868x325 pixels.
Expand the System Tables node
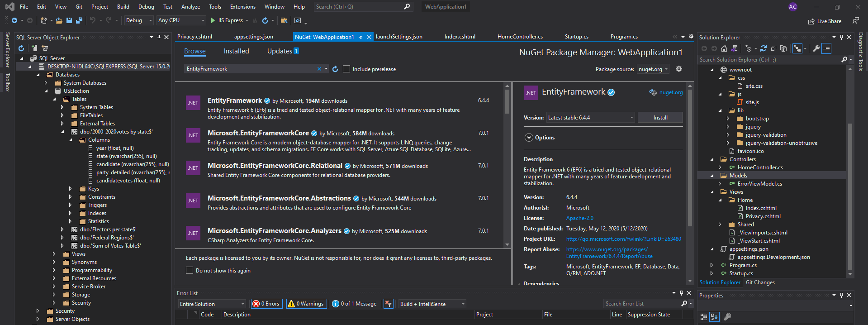tap(62, 107)
